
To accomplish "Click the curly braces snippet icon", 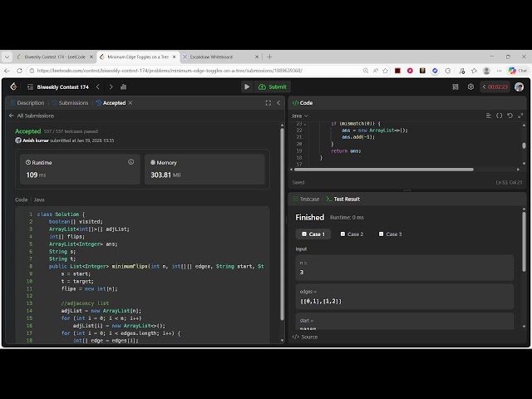I will [x=499, y=116].
